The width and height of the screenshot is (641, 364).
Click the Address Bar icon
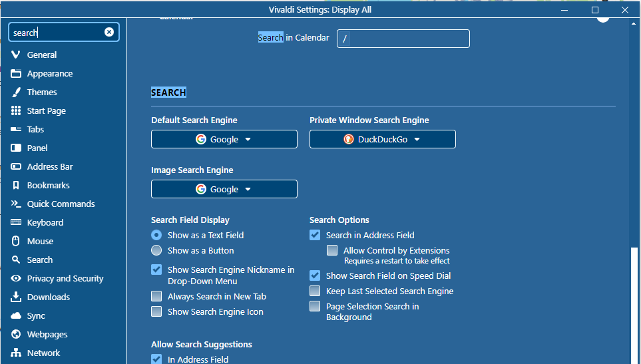point(15,166)
